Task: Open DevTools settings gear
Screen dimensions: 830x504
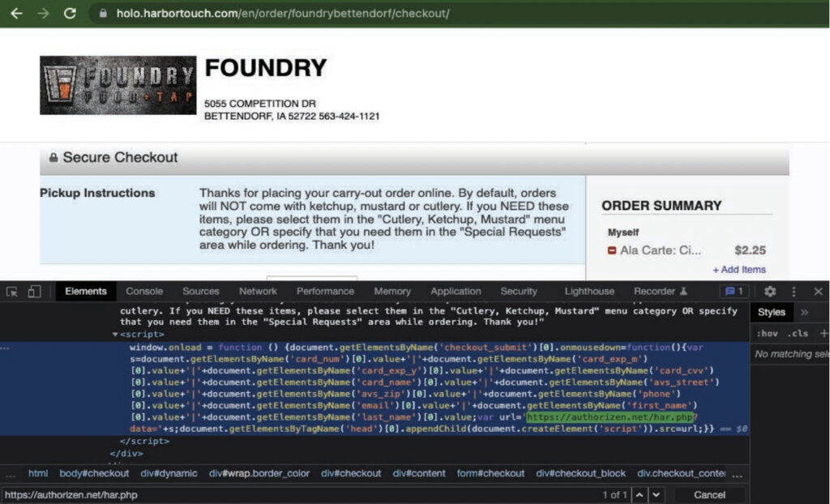Action: (770, 291)
